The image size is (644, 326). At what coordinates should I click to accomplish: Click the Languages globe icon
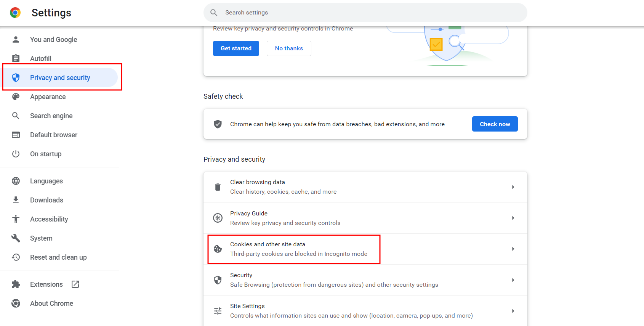coord(16,181)
